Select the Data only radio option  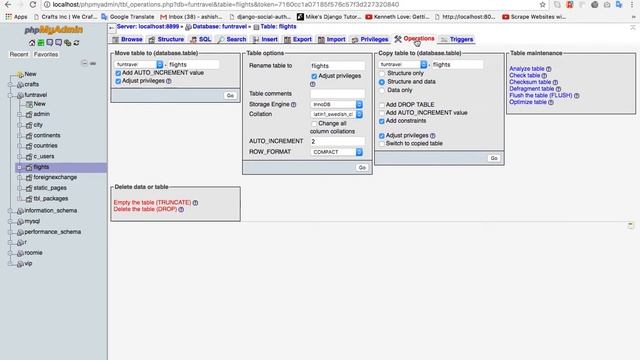[382, 90]
